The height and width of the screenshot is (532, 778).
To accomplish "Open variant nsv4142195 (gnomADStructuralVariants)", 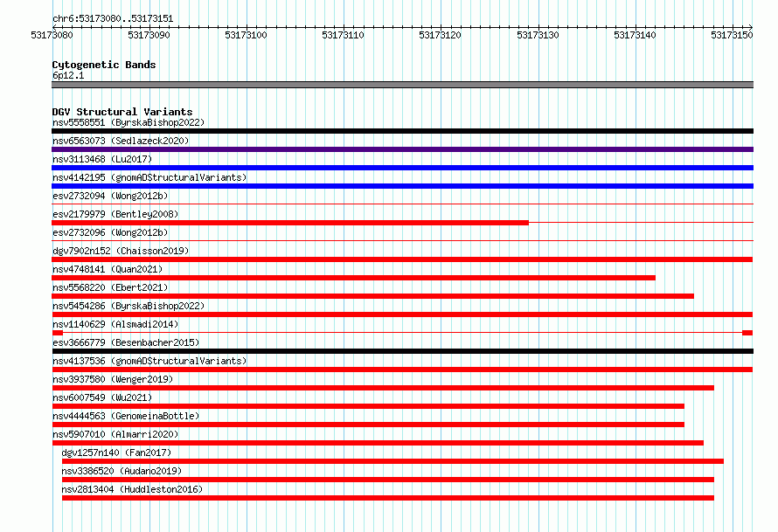I will [149, 177].
